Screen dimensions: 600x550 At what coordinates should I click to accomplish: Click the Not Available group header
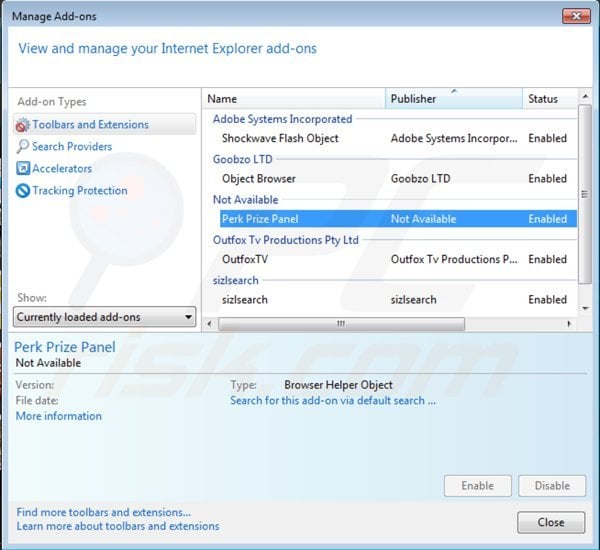[245, 199]
